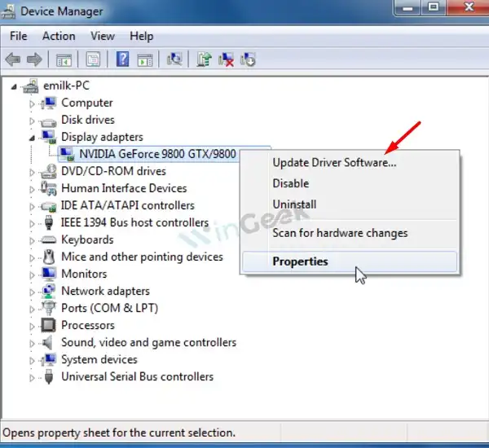Image resolution: width=489 pixels, height=448 pixels.
Task: Click the Keyboards category icon
Action: click(49, 239)
